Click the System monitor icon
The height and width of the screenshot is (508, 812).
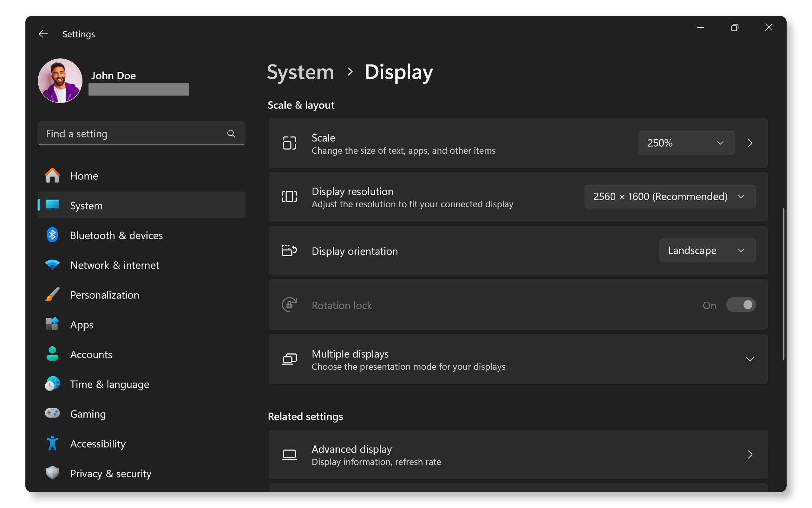point(52,205)
